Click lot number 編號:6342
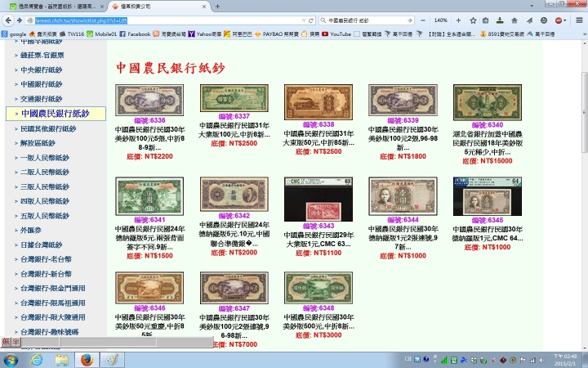The width and height of the screenshot is (588, 368). 234,216
